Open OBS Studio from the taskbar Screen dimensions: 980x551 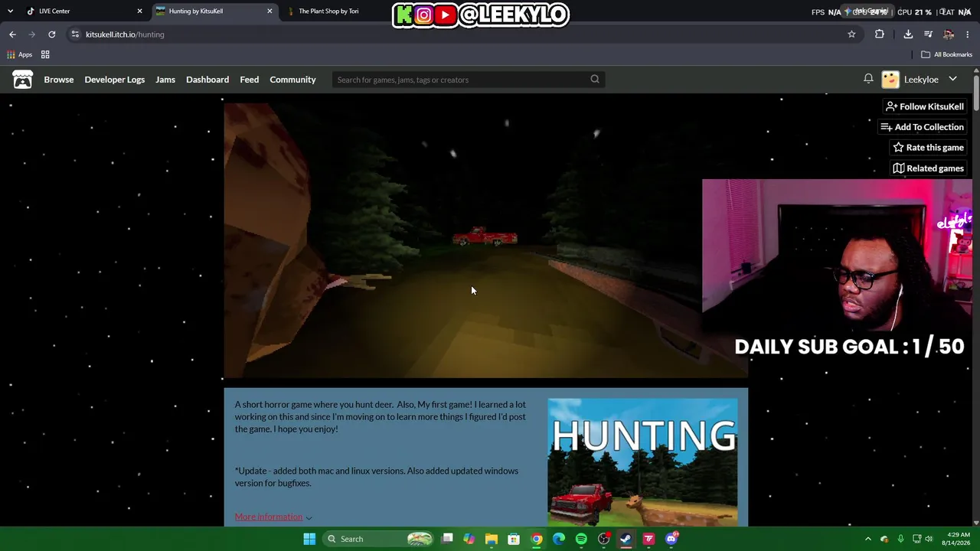pos(604,539)
